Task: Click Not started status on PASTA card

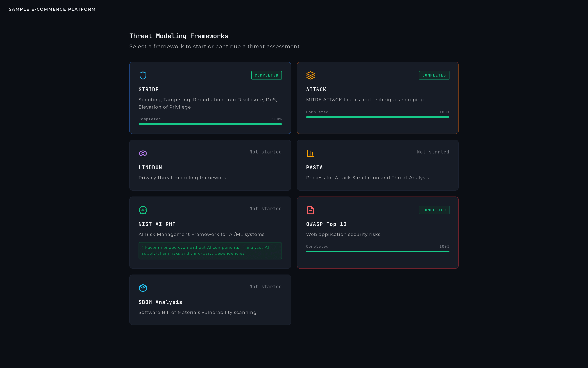Action: 433,152
